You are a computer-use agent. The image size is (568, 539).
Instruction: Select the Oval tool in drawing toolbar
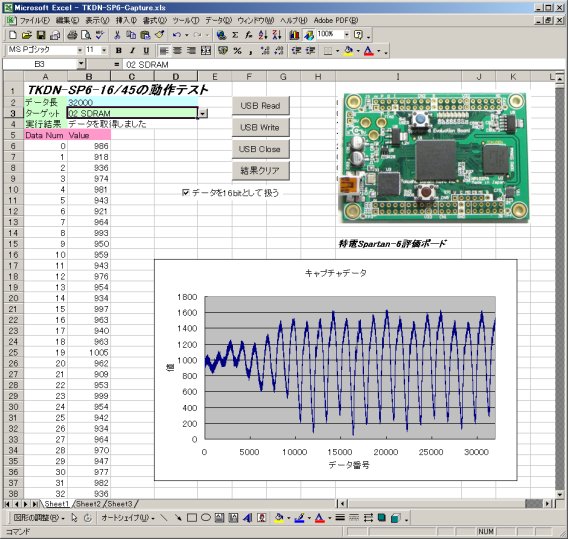pos(205,518)
